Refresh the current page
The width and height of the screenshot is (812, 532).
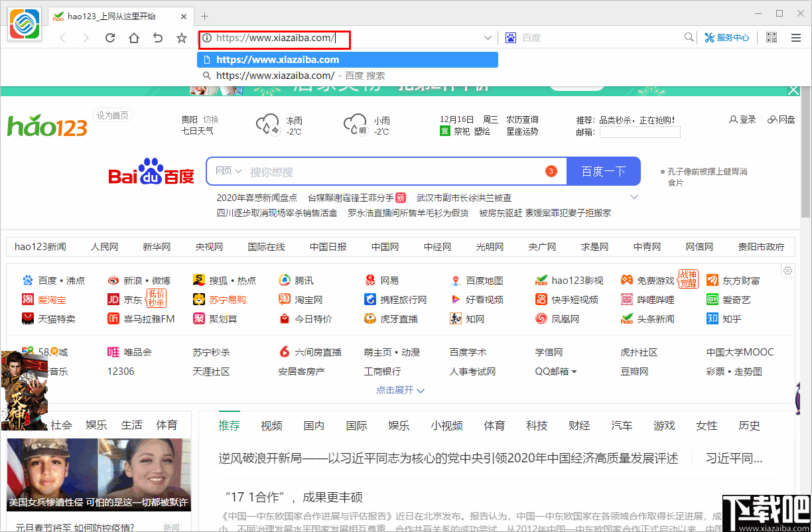pyautogui.click(x=109, y=38)
